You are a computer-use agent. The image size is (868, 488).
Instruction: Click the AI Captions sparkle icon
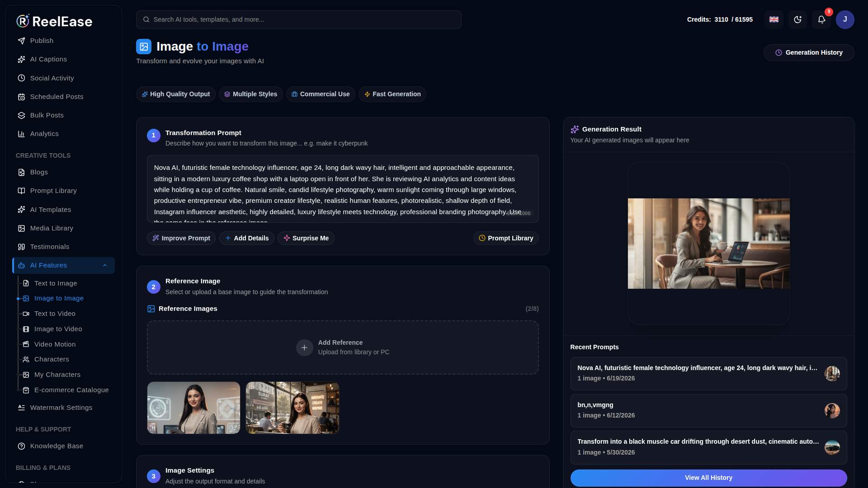click(x=21, y=59)
